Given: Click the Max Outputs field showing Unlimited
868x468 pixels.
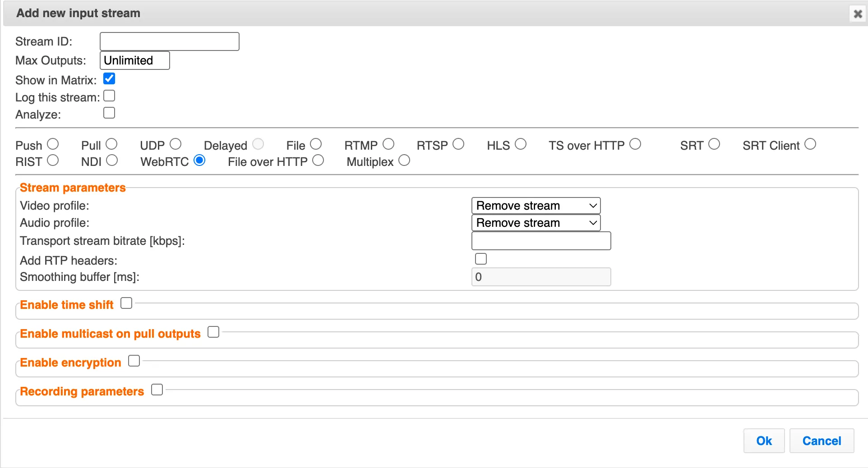Looking at the screenshot, I should point(134,60).
